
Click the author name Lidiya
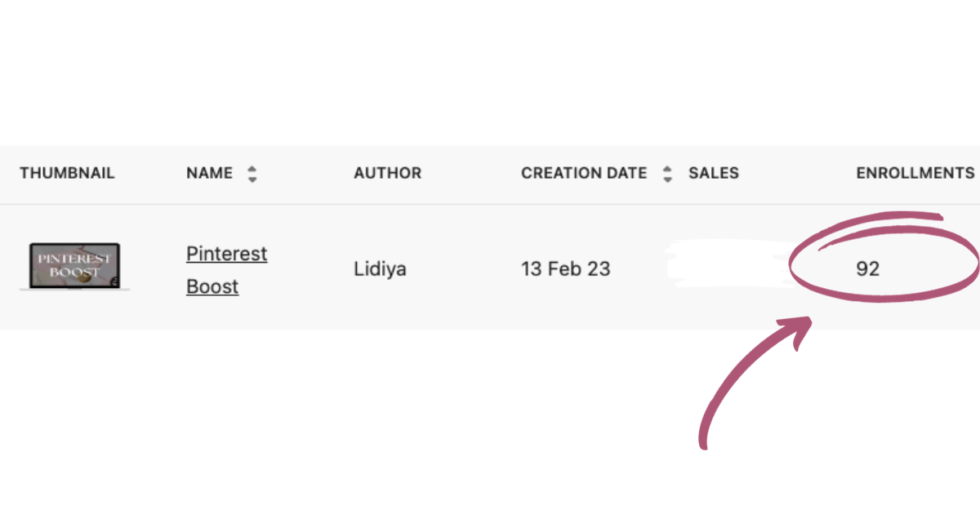coord(379,268)
